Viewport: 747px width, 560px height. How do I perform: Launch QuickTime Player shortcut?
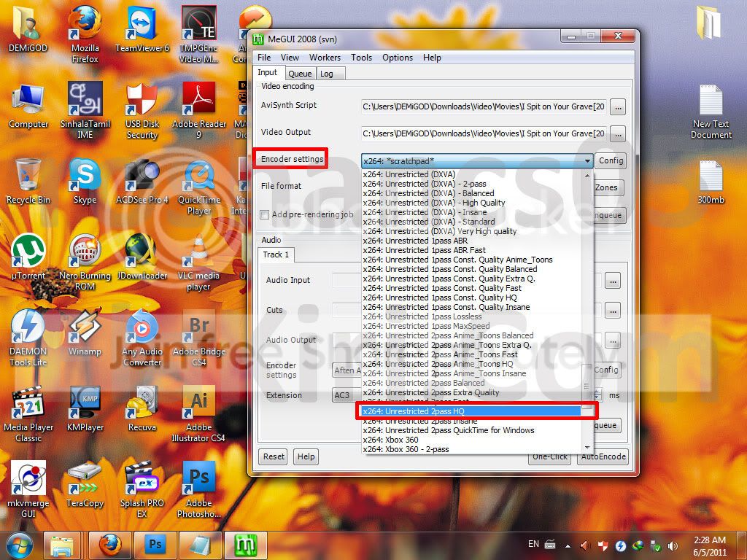199,187
